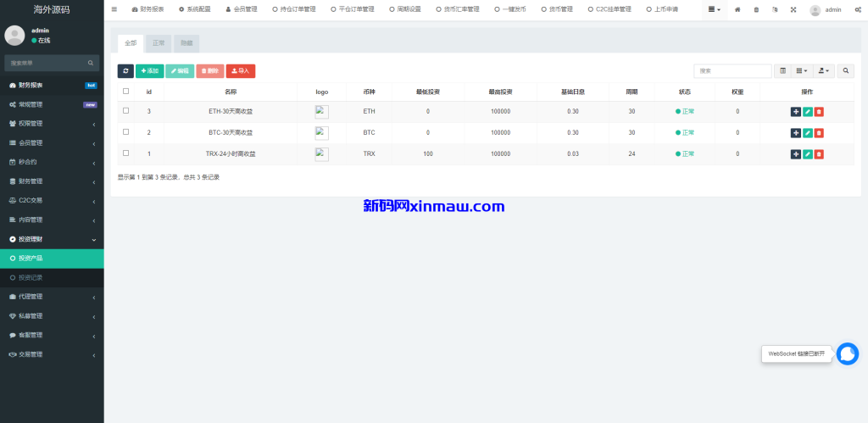The width and height of the screenshot is (868, 423).
Task: Open 系统配置 tab in top navigation
Action: click(x=194, y=9)
